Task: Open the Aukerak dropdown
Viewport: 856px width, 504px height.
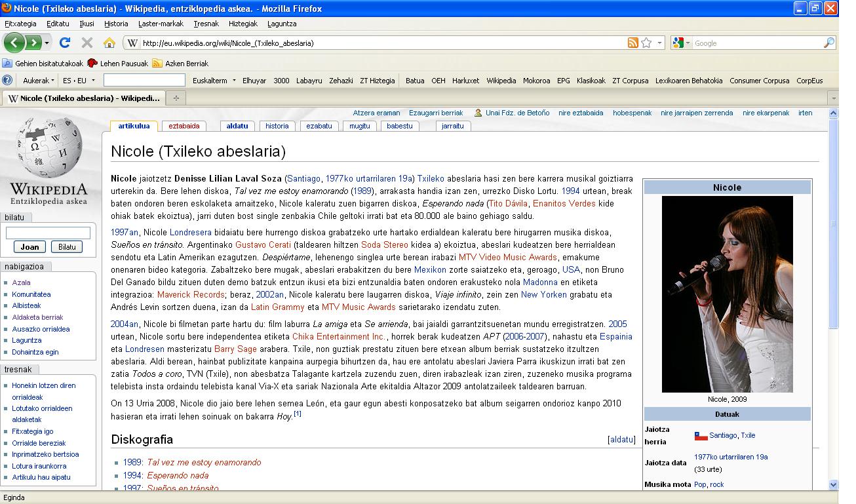Action: (x=39, y=81)
